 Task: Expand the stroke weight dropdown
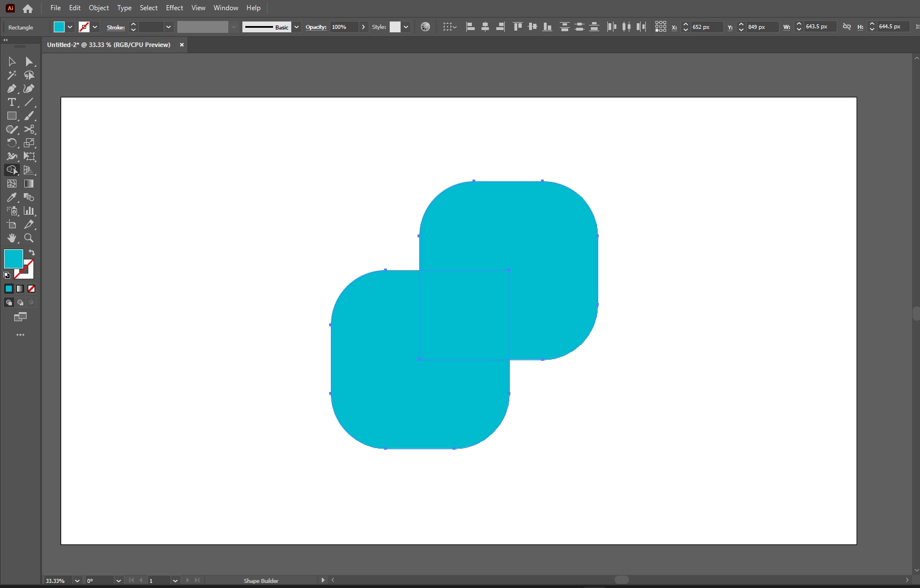click(x=168, y=27)
